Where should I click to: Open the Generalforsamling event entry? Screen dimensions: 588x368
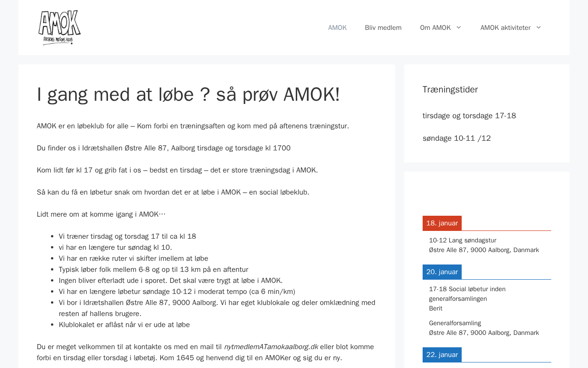click(x=455, y=323)
